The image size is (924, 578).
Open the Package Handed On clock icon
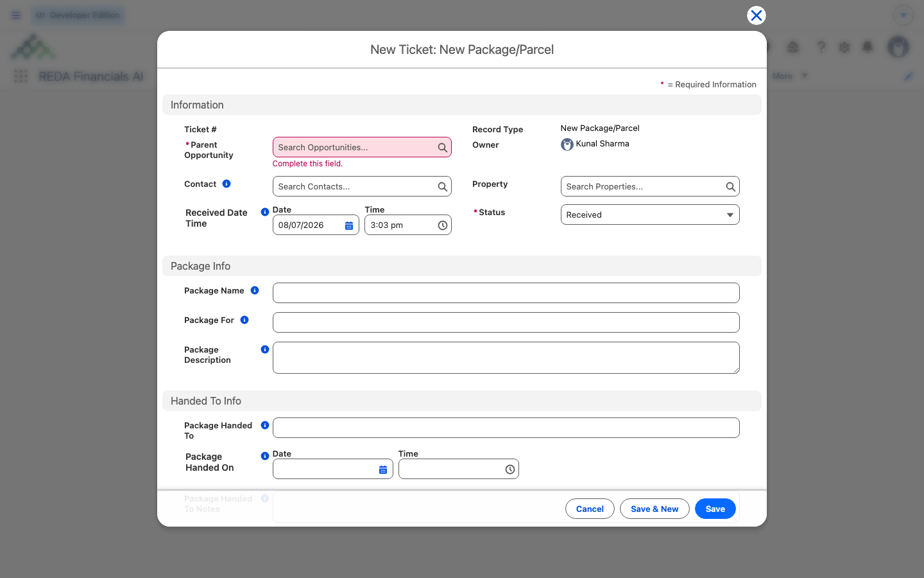pos(510,469)
